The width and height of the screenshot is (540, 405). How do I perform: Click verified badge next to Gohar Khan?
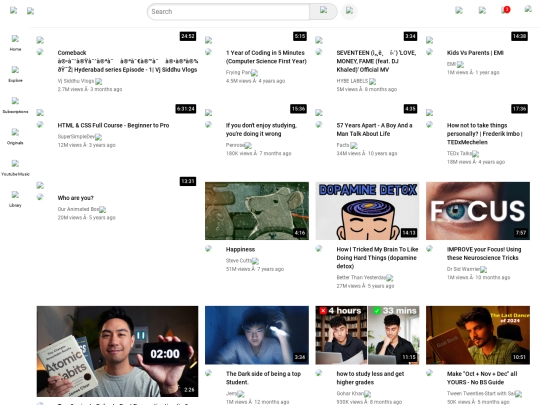click(367, 394)
